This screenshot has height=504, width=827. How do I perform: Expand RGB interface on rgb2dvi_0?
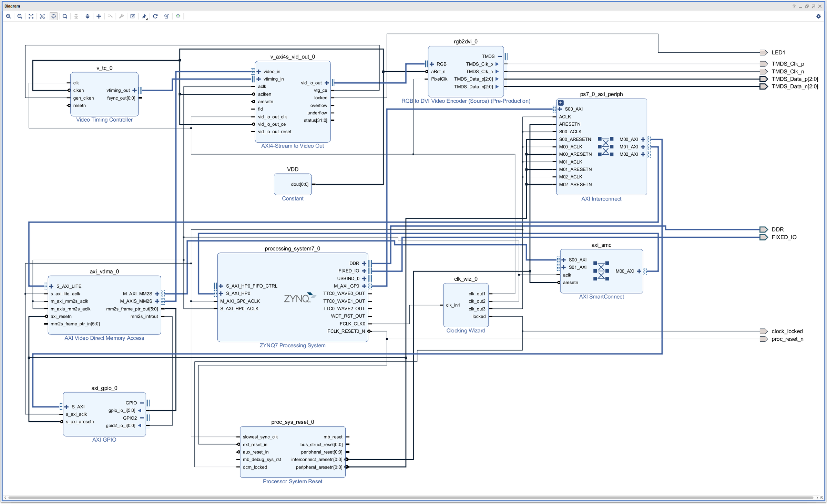pyautogui.click(x=432, y=64)
